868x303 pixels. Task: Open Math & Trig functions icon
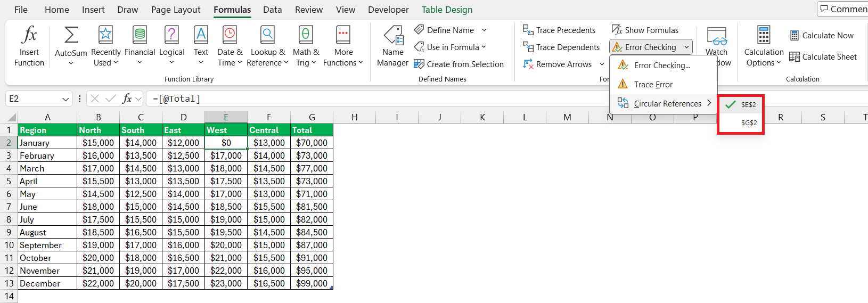(306, 35)
